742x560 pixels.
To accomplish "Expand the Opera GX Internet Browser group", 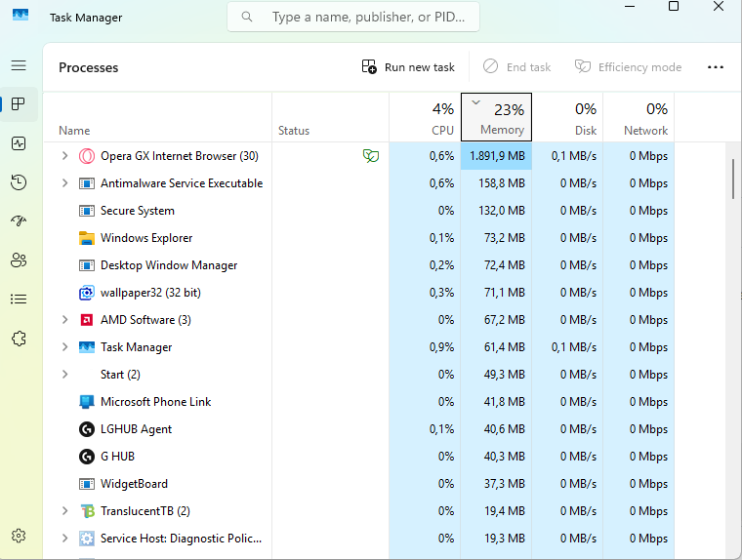I will (x=64, y=155).
